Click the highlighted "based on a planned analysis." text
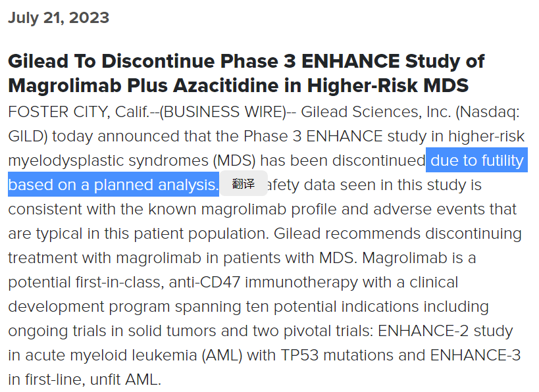Viewport: 539px width, 392px height. [x=113, y=185]
